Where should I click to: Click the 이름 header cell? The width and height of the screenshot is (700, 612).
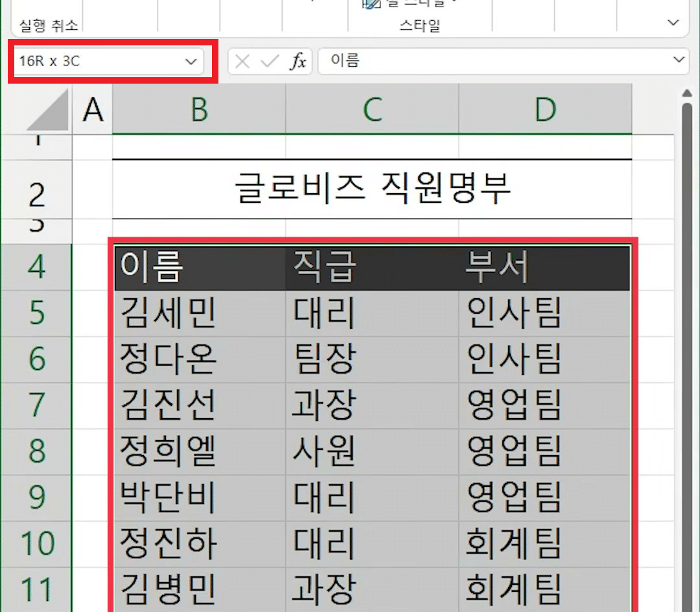pos(199,267)
